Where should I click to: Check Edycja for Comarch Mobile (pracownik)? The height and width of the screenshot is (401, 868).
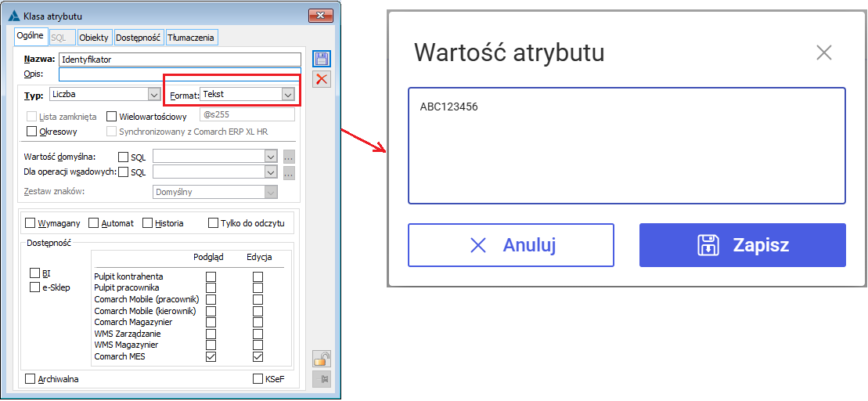click(258, 300)
